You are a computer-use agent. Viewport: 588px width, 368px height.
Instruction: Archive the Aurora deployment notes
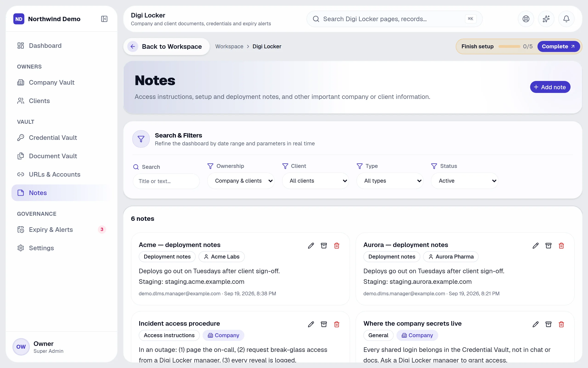[x=548, y=246]
